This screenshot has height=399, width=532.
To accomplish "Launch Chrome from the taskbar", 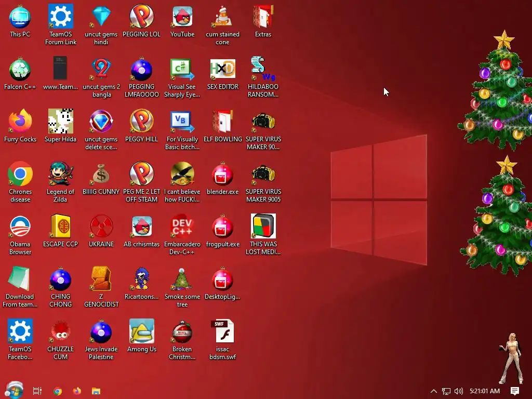I will pos(58,391).
